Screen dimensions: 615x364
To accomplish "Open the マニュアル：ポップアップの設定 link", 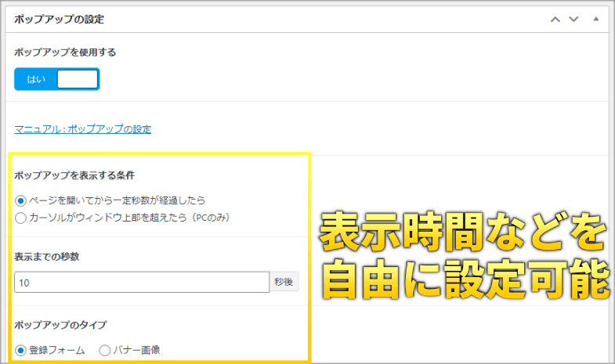I will pos(82,129).
